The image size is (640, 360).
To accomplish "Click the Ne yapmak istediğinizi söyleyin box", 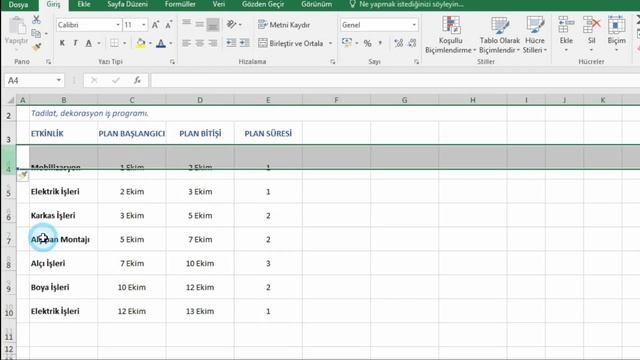I will click(407, 4).
